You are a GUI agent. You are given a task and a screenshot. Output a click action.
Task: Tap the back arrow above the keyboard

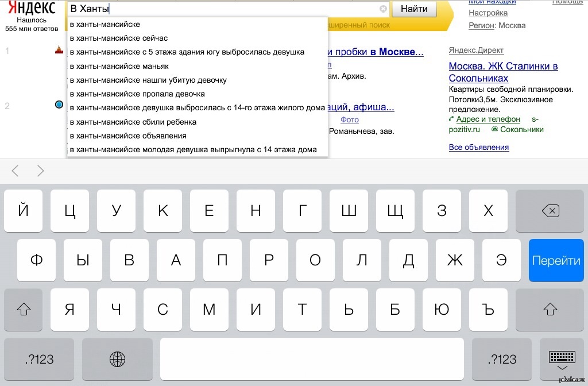tap(16, 171)
